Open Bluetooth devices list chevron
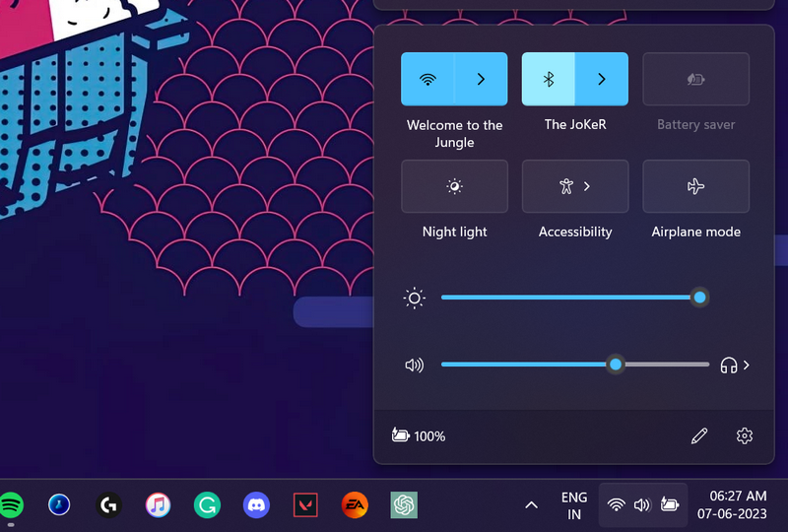 602,79
